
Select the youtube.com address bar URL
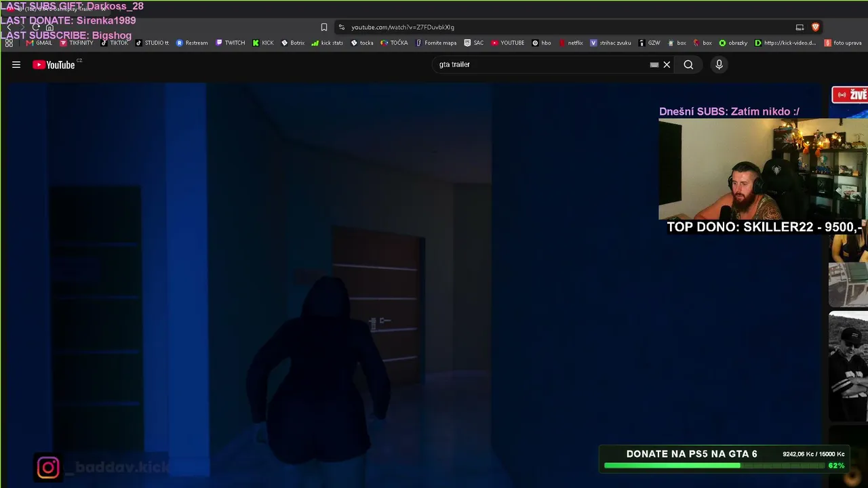403,27
